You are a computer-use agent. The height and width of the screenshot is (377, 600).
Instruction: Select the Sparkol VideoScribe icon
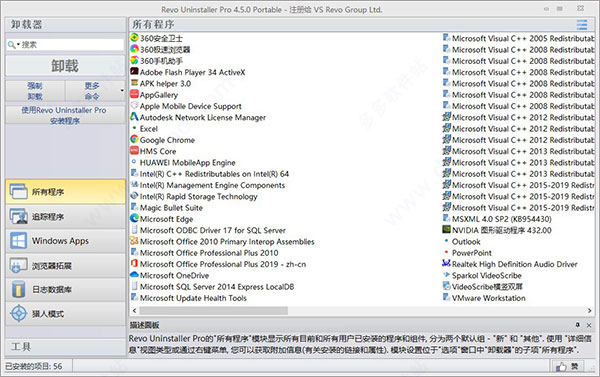tap(446, 275)
